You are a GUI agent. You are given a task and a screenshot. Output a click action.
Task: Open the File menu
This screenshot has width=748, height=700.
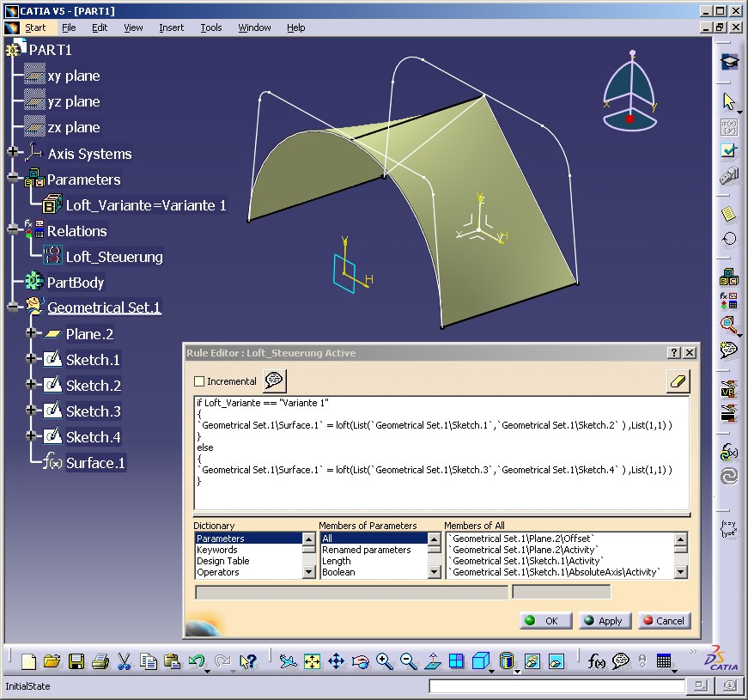(x=69, y=27)
